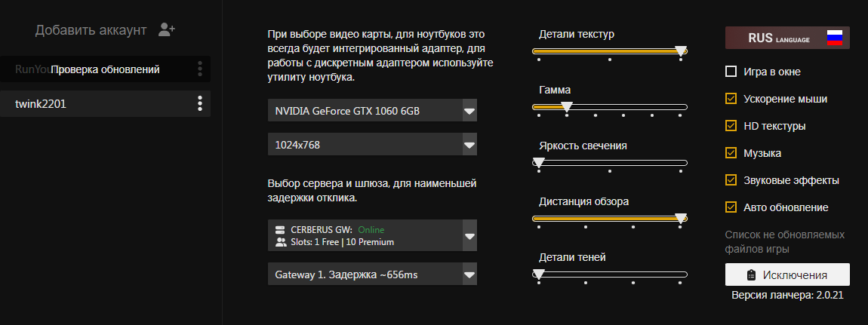Click the Детали теней slider track
The height and width of the screenshot is (325, 868).
(609, 274)
